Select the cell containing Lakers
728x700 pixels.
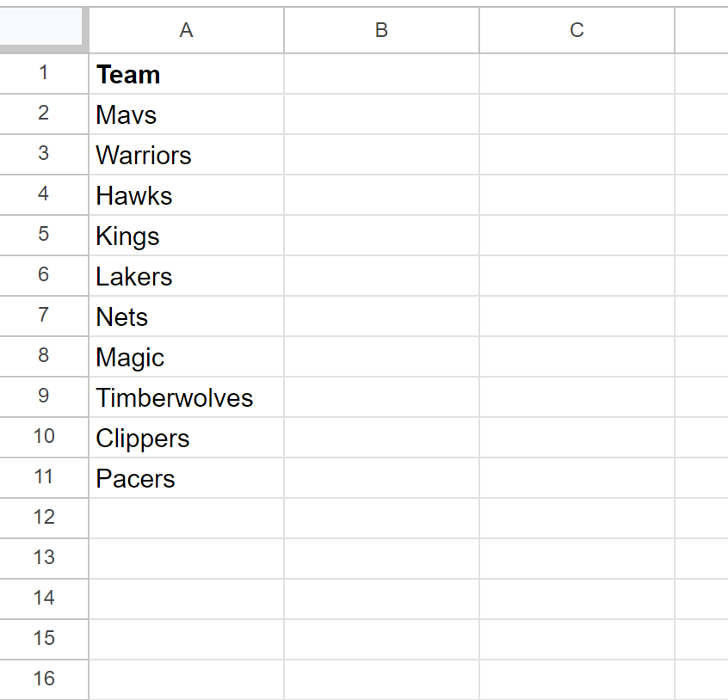click(x=186, y=275)
